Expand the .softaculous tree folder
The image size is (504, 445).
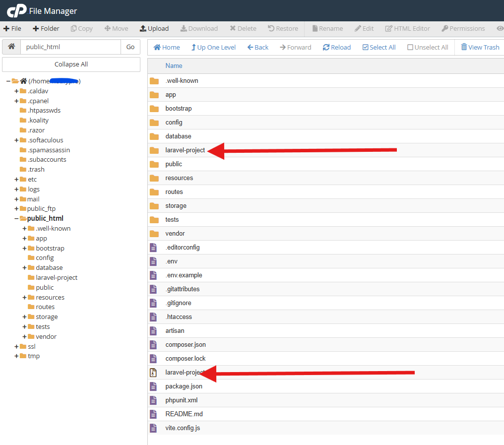(16, 140)
